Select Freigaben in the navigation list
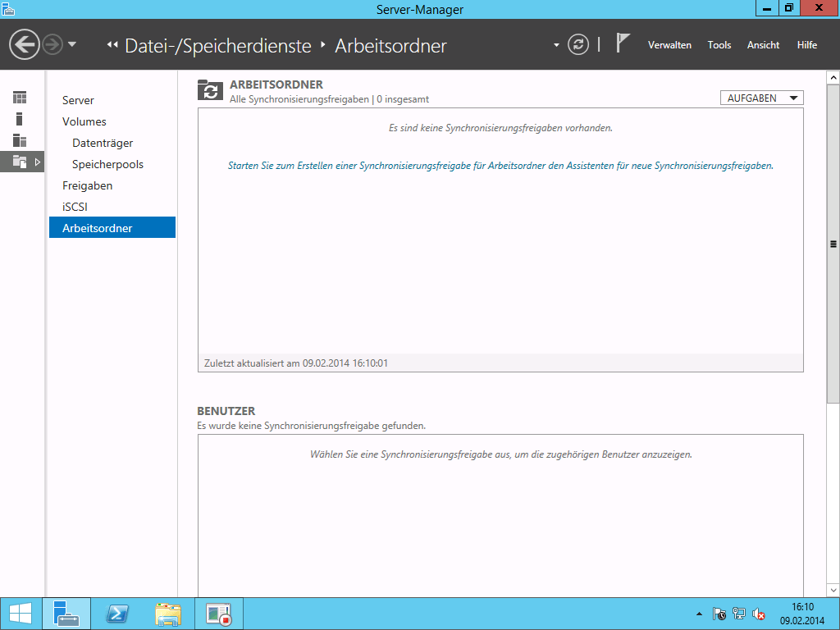Viewport: 840px width, 630px height. 87,186
